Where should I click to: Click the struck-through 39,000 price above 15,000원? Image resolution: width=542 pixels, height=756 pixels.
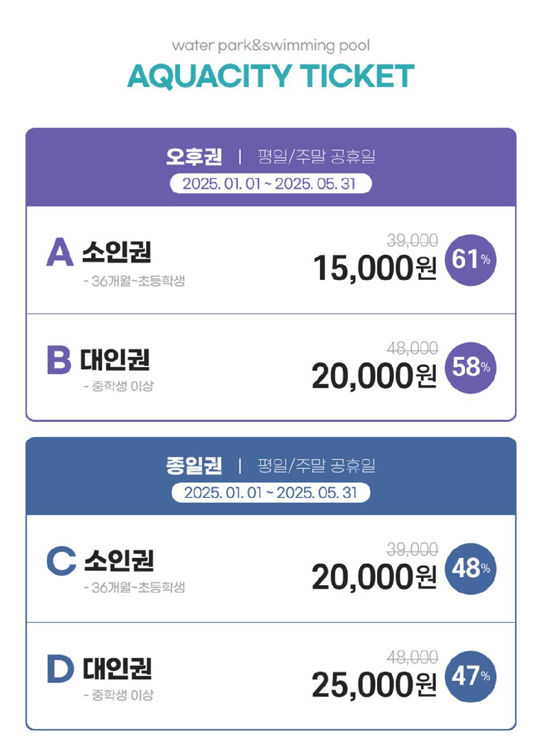[412, 240]
